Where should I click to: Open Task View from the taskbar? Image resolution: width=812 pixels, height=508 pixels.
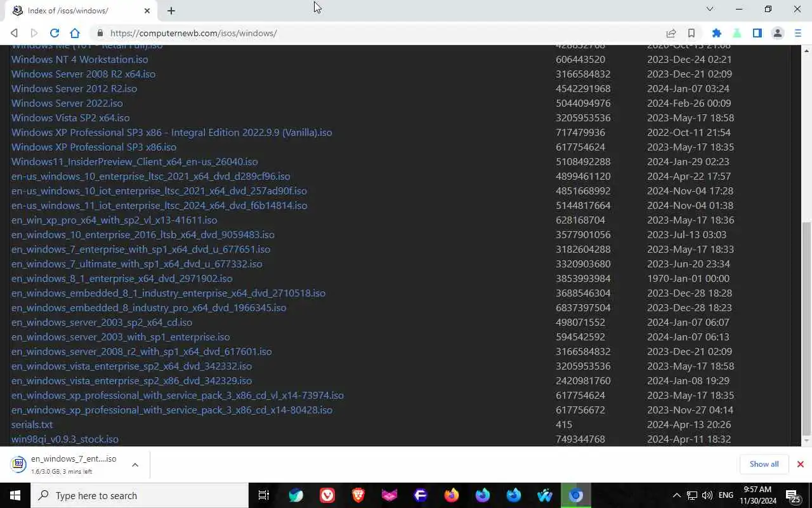264,495
